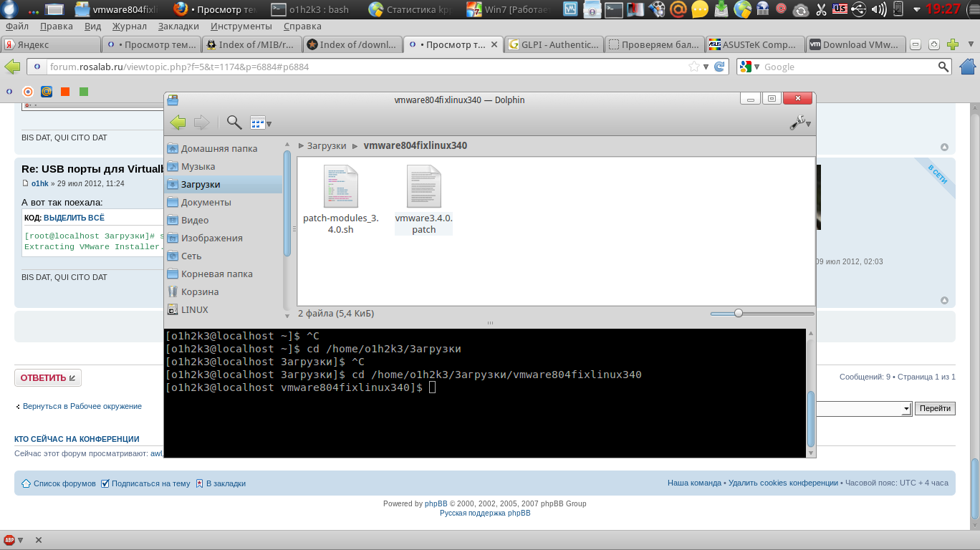Click the Загрузки breadcrumb in Dolphin
This screenshot has height=550, width=980.
click(327, 145)
